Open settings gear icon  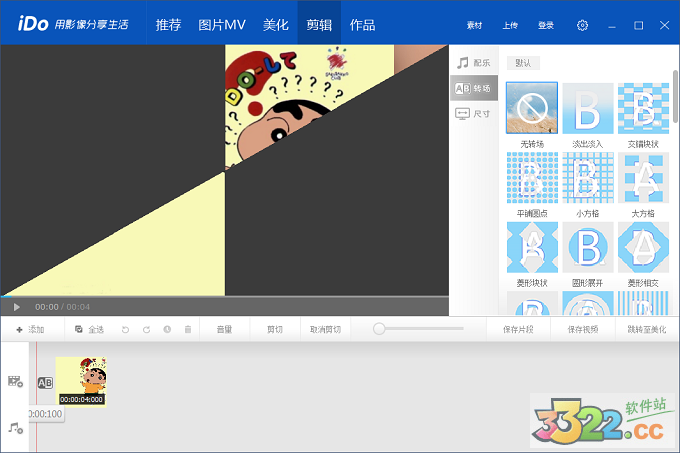[582, 26]
